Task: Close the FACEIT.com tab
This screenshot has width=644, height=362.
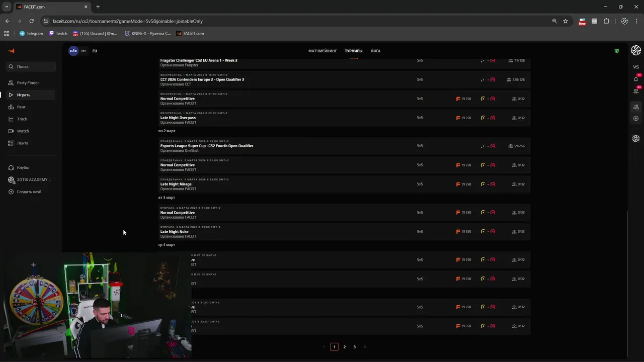Action: [x=86, y=7]
